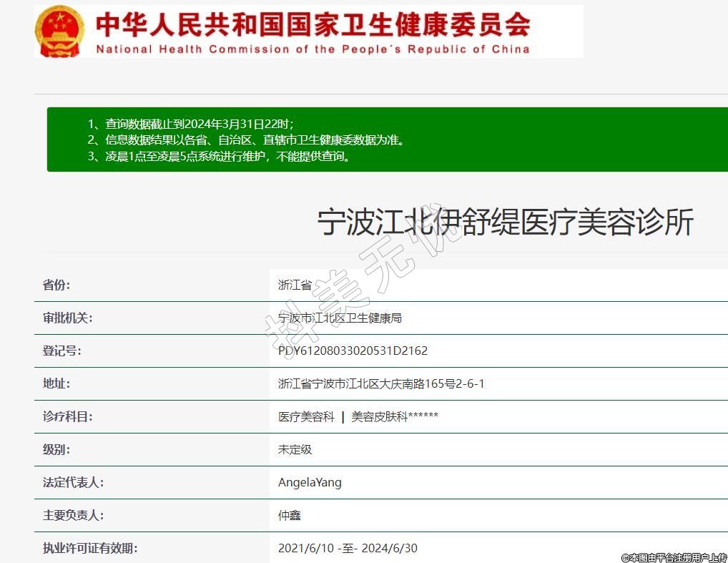728x563 pixels.
Task: Click the legal representative name AngelaYang
Action: click(310, 482)
